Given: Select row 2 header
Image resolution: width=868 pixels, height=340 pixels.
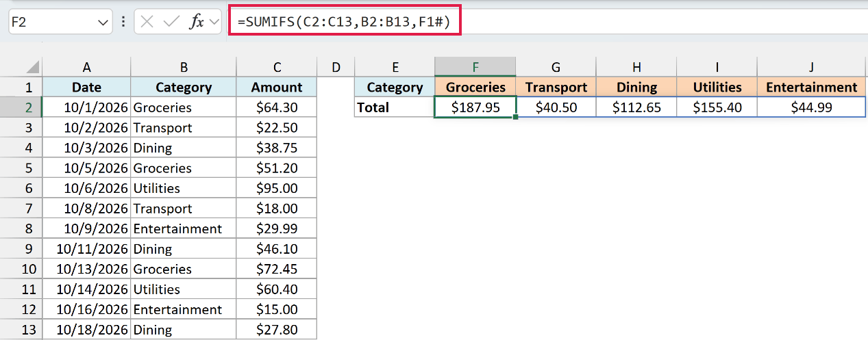Looking at the screenshot, I should 21,107.
